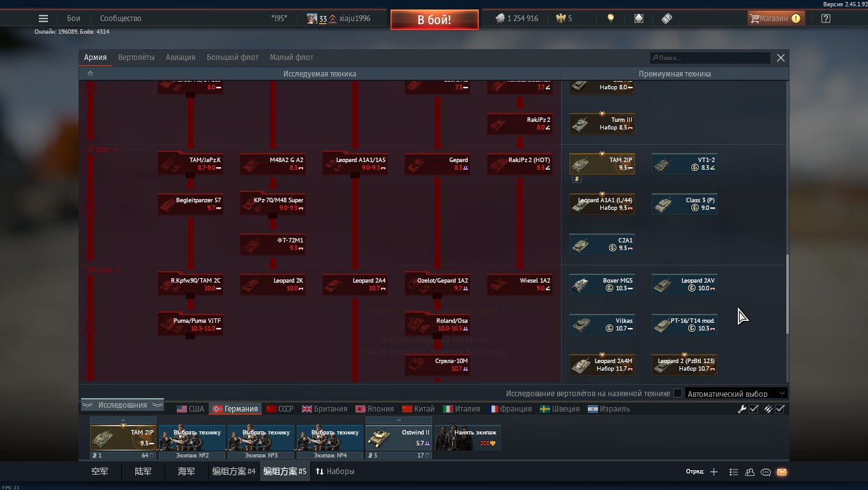Switch to the Армия tab
Screen dimensions: 868x490
pos(95,57)
